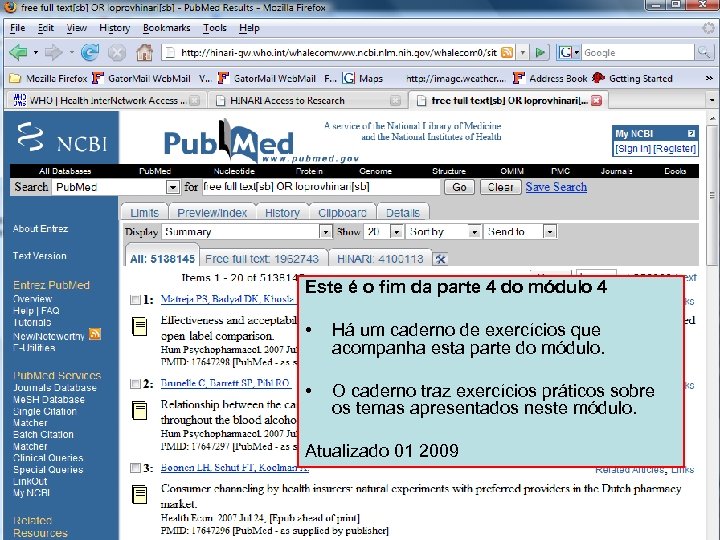Switch to the Clipboard tab
720x540 pixels.
point(342,213)
